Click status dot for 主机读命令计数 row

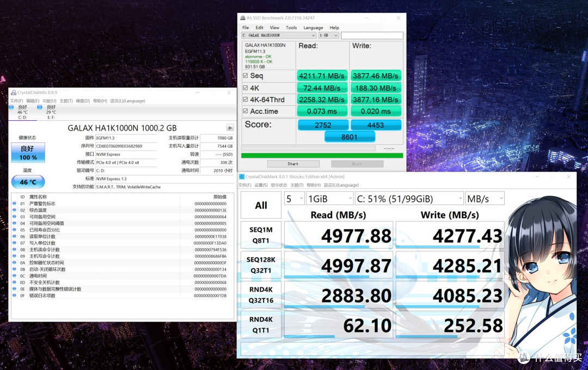pyautogui.click(x=14, y=250)
